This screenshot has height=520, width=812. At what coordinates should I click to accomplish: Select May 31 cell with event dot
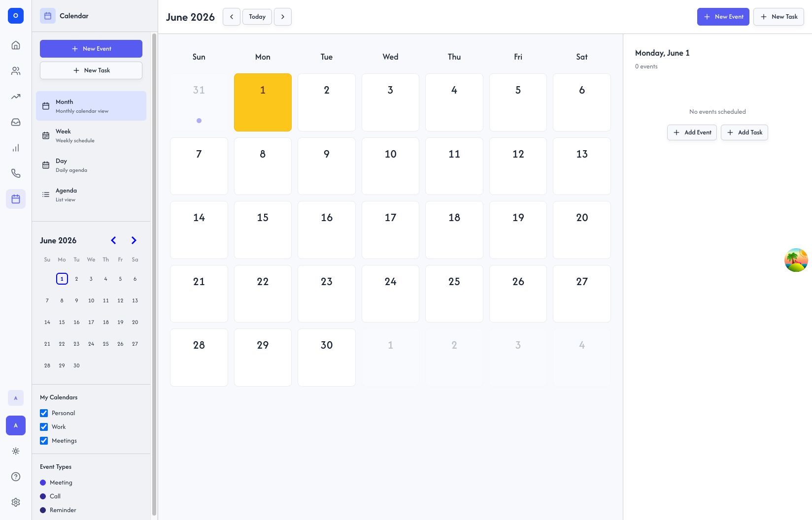[199, 102]
